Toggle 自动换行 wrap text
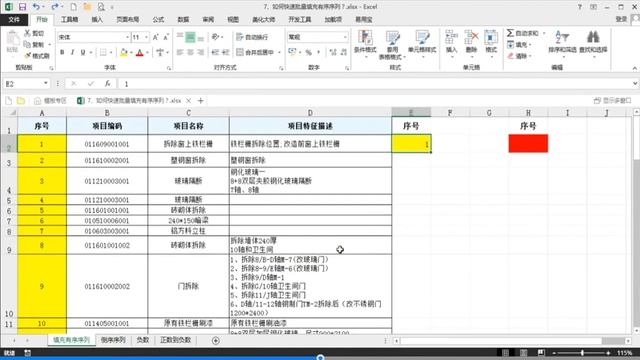This screenshot has width=640, height=360. 252,37
